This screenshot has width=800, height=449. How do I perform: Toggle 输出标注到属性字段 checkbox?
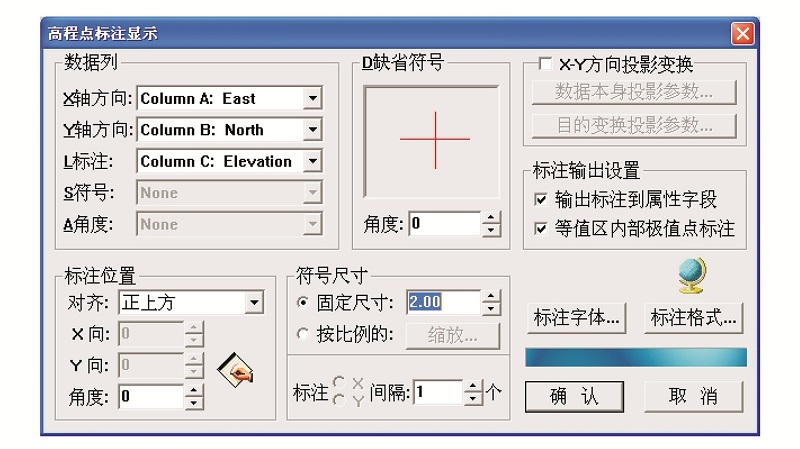(540, 199)
